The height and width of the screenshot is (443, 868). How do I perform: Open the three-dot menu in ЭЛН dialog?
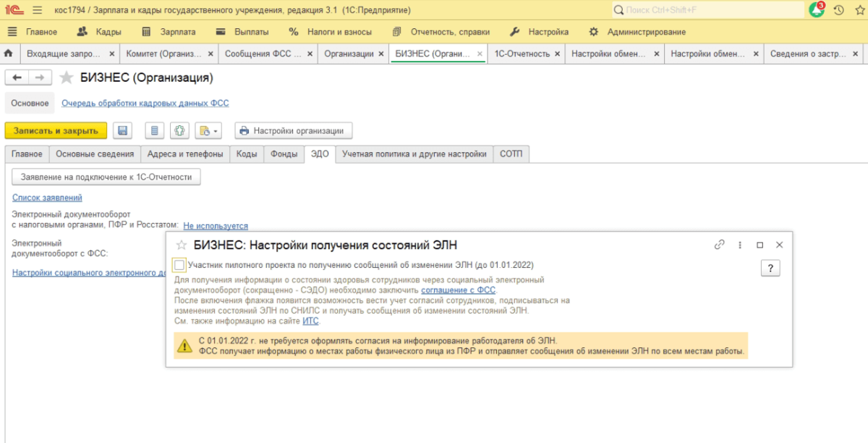(x=740, y=245)
